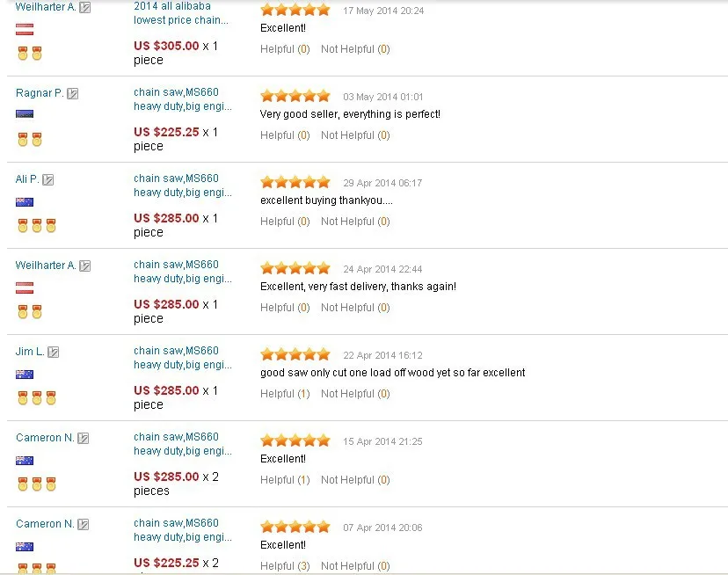The height and width of the screenshot is (575, 728).
Task: Click five-star rating on 03 May 2014 review
Action: coord(295,96)
